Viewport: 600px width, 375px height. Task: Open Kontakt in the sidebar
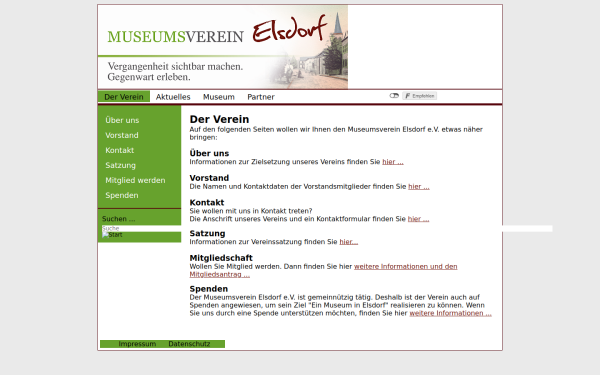(x=119, y=150)
